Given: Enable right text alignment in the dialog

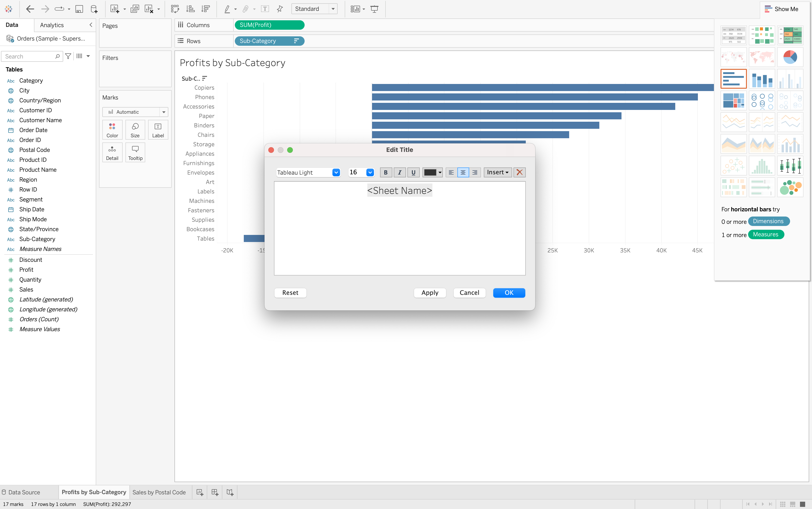Looking at the screenshot, I should pyautogui.click(x=474, y=172).
